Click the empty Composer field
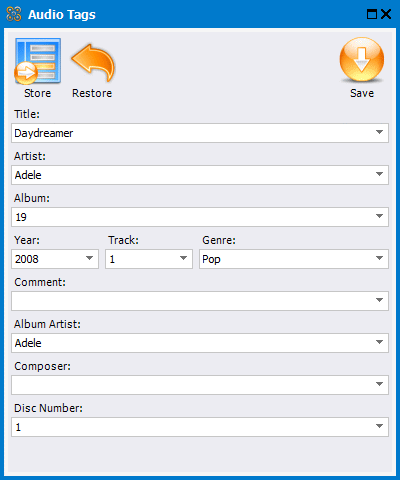Viewport: 400px width, 480px height. pos(200,385)
